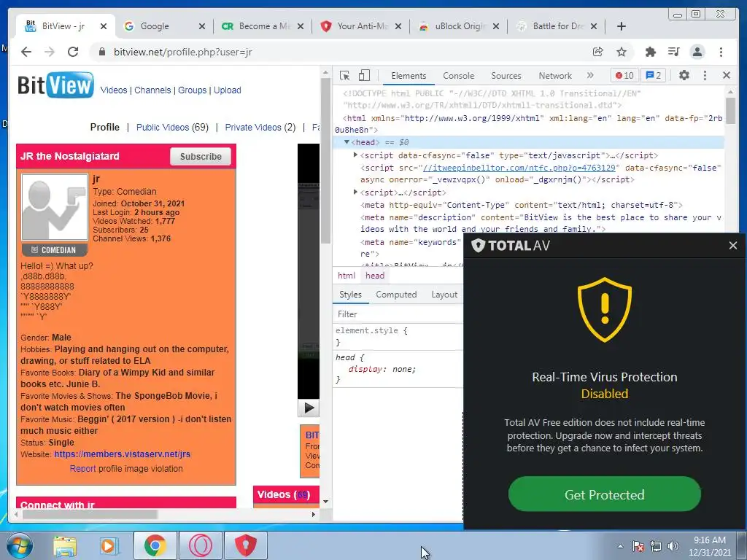Viewport: 747px width, 560px height.
Task: Open Chrome three-dot menu
Action: pyautogui.click(x=721, y=52)
